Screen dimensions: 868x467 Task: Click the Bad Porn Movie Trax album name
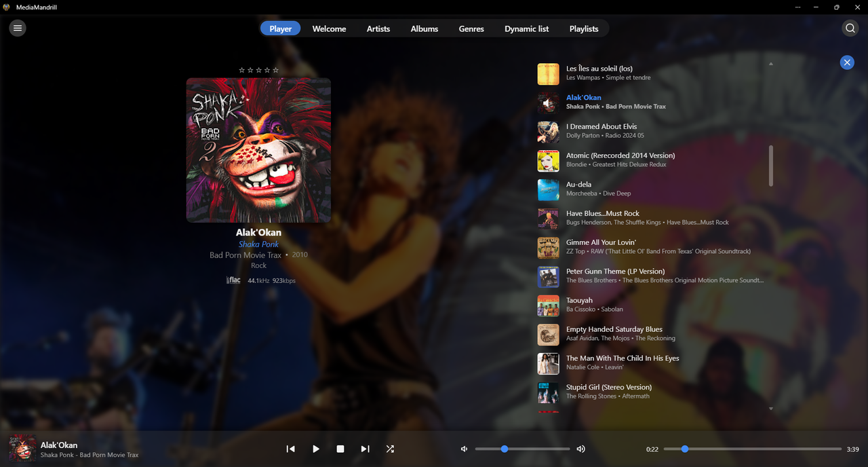[245, 255]
